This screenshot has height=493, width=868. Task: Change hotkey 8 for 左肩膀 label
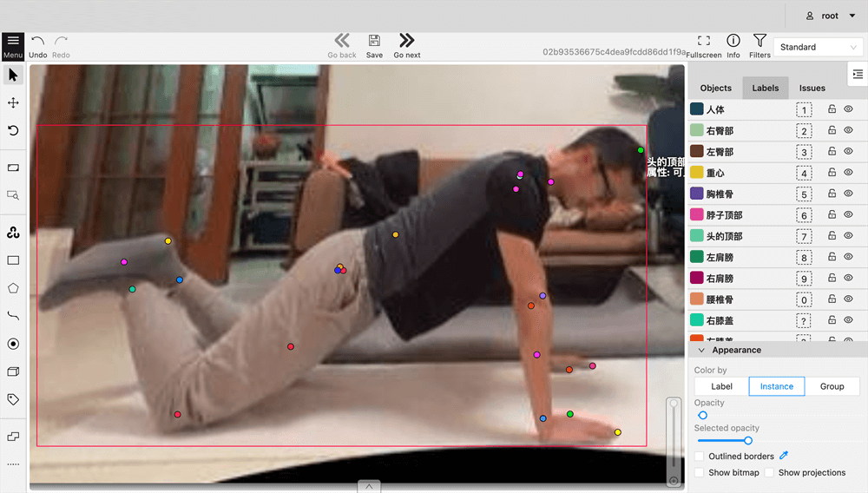[x=804, y=258]
